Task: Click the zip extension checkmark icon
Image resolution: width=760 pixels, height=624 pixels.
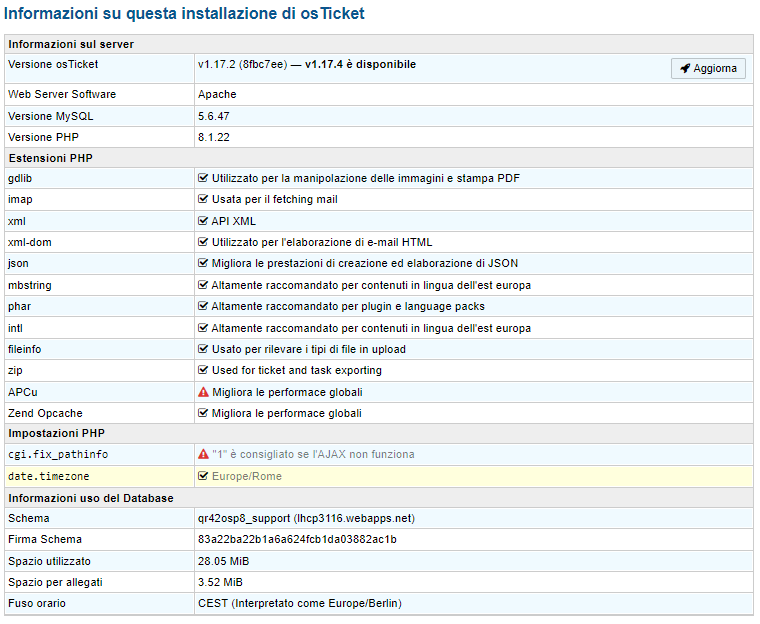Action: pos(203,370)
